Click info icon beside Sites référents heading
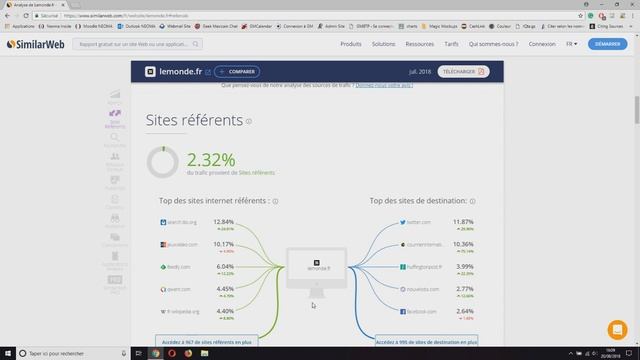640x360 pixels. (x=249, y=121)
